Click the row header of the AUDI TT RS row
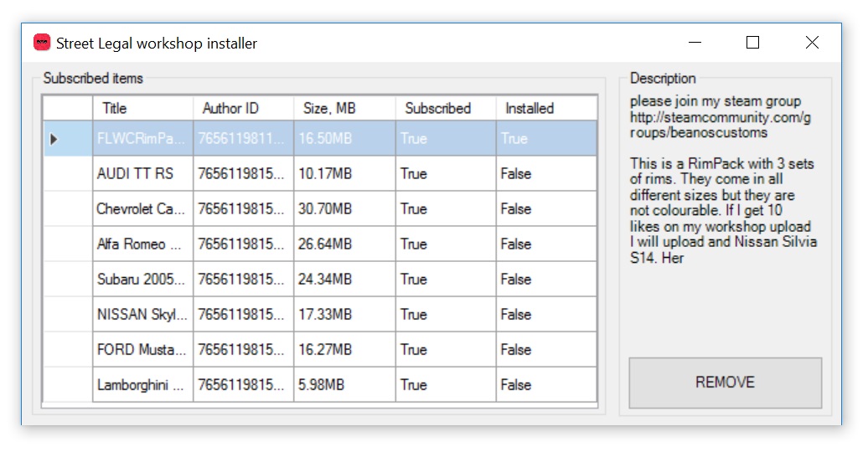 (x=67, y=174)
